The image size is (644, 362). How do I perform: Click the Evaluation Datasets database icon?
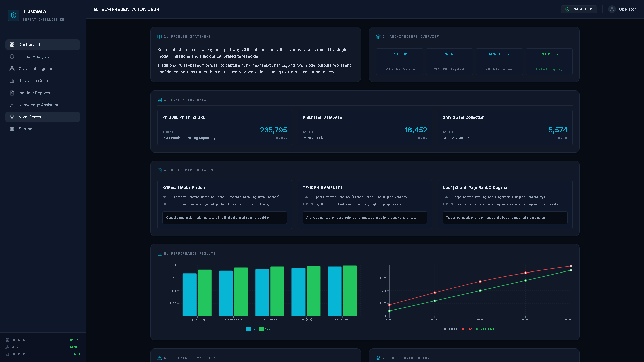pyautogui.click(x=160, y=100)
